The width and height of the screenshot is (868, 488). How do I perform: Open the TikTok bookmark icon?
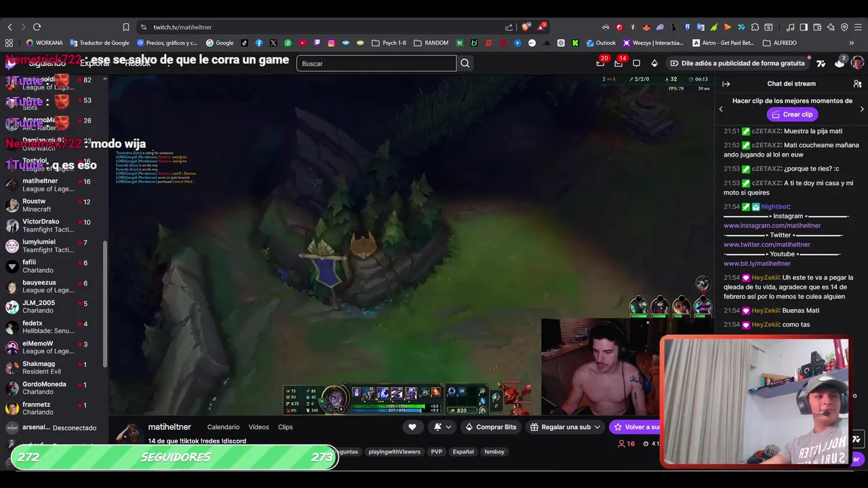pos(244,43)
